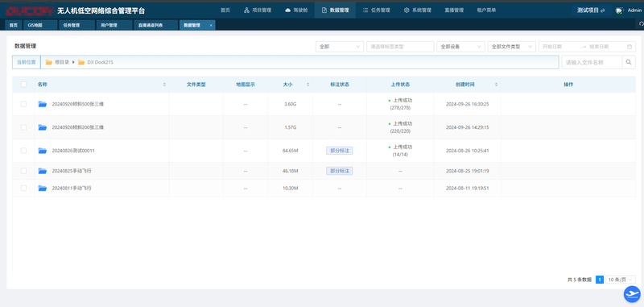Check the row 20240811手动飞行
Image resolution: width=644 pixels, height=307 pixels.
(23, 189)
